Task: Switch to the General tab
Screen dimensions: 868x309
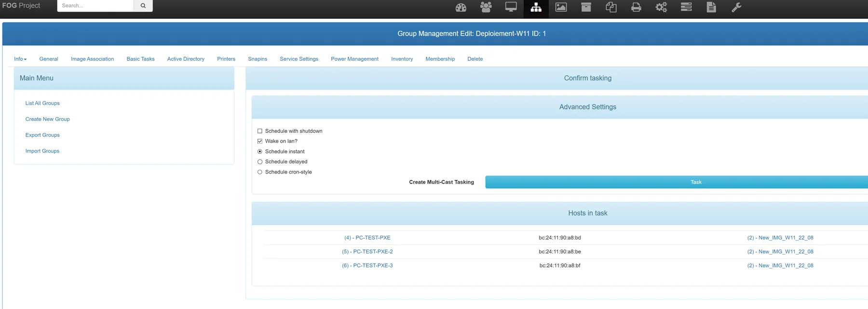Action: [x=49, y=59]
